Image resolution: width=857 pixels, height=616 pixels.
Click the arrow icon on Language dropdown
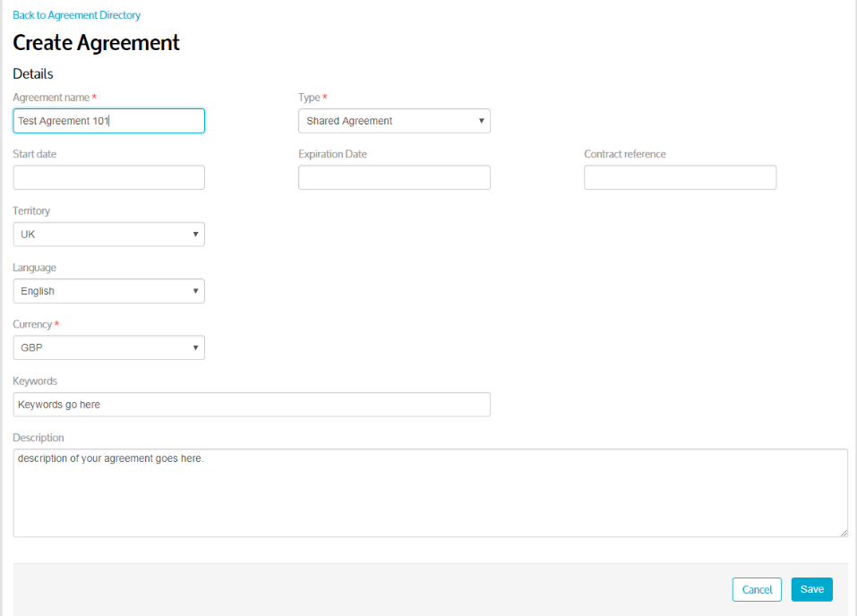[195, 291]
